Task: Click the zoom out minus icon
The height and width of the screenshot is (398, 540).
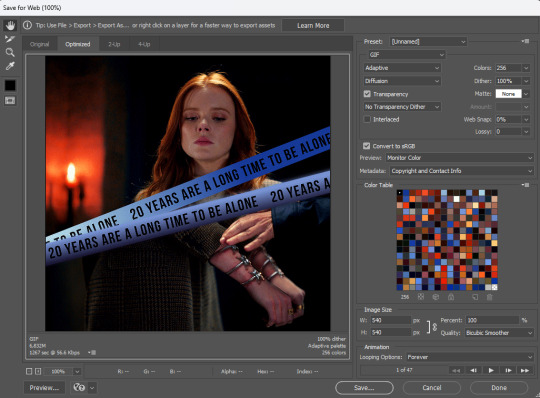Action: pos(29,371)
